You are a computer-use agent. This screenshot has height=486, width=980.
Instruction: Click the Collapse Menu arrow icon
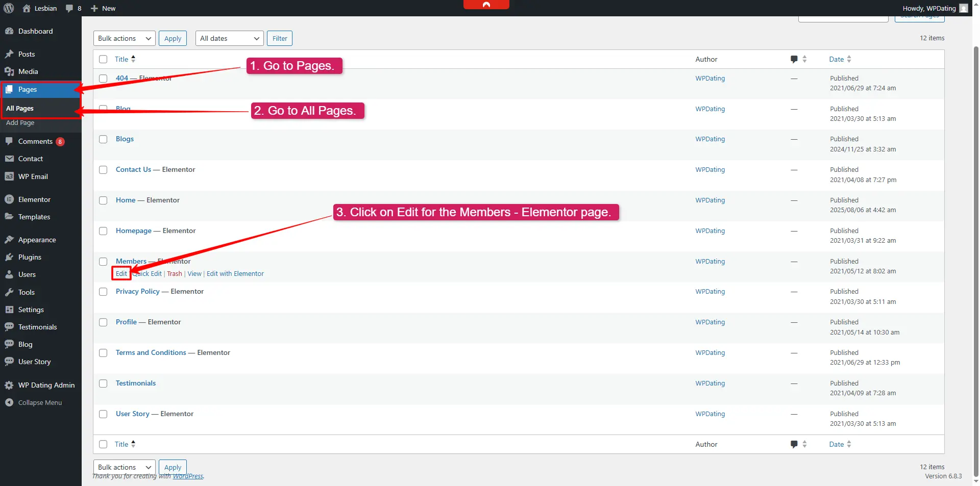click(9, 402)
